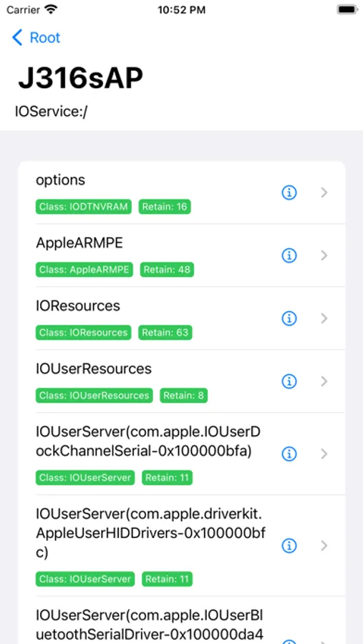This screenshot has width=363, height=644.
Task: Tap Class: IOUserServer tag under AppleUserHIDDrivers
Action: (85, 579)
